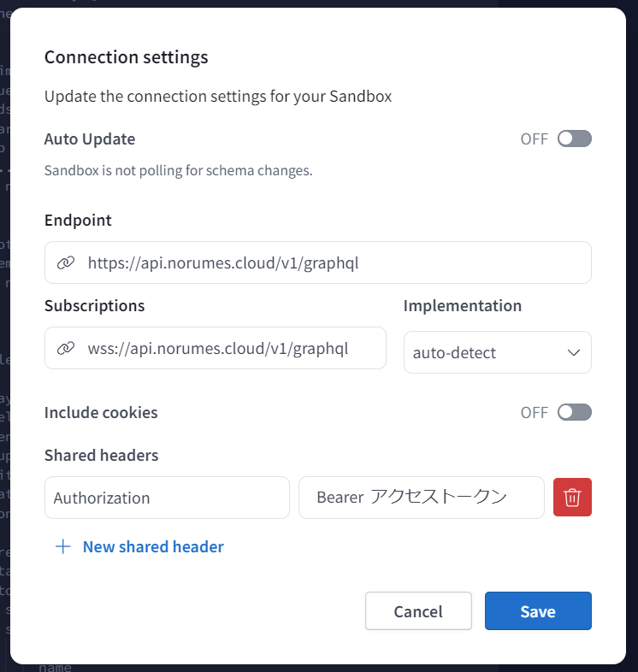Click the Include cookies label text
This screenshot has width=638, height=672.
pos(101,412)
